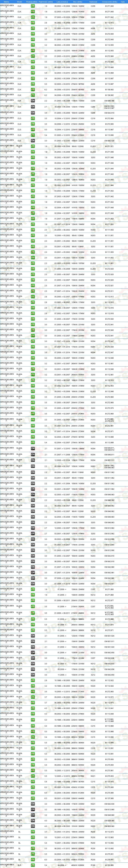The width and height of the screenshot is (128, 868).
Task: Click the fuel icon in the M 271.952 row
Action: click(x=33, y=219)
